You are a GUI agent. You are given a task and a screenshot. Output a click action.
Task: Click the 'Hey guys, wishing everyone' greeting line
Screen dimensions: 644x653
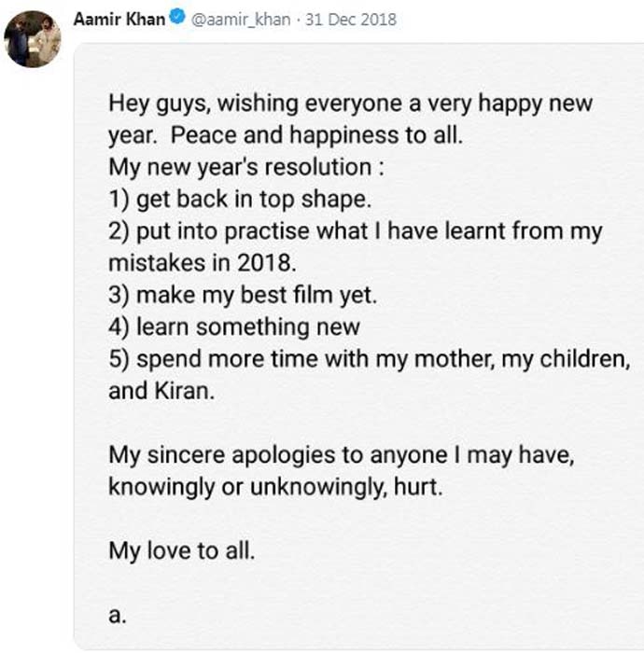(x=349, y=103)
